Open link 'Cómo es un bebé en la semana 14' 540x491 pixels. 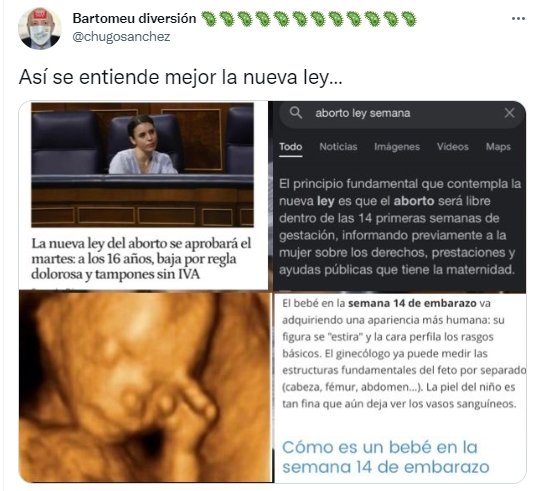[385, 457]
